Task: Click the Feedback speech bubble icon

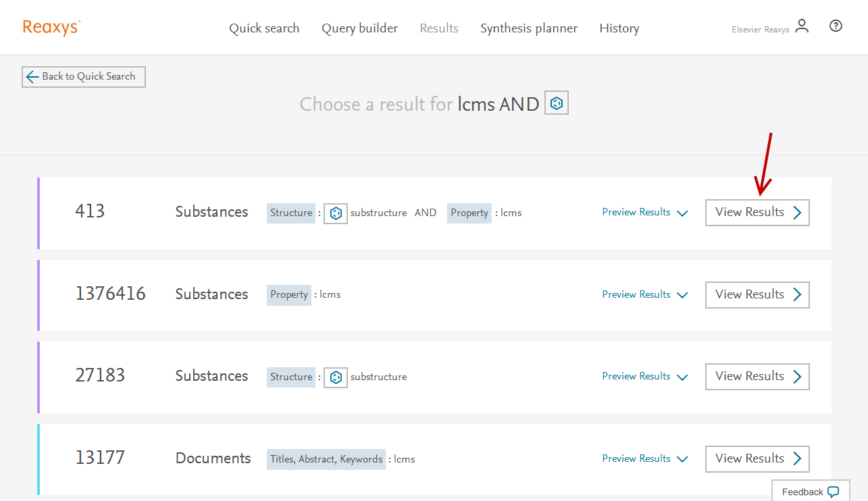Action: click(834, 492)
